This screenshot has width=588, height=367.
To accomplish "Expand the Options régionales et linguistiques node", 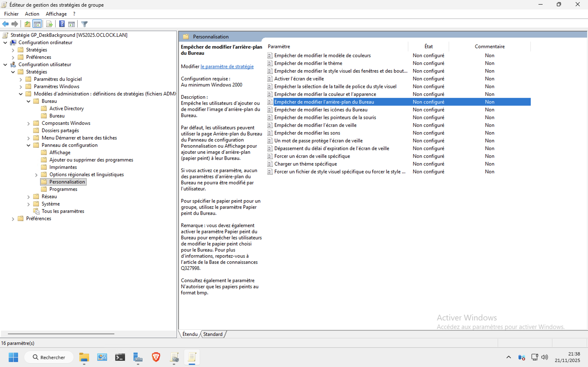I will (36, 175).
